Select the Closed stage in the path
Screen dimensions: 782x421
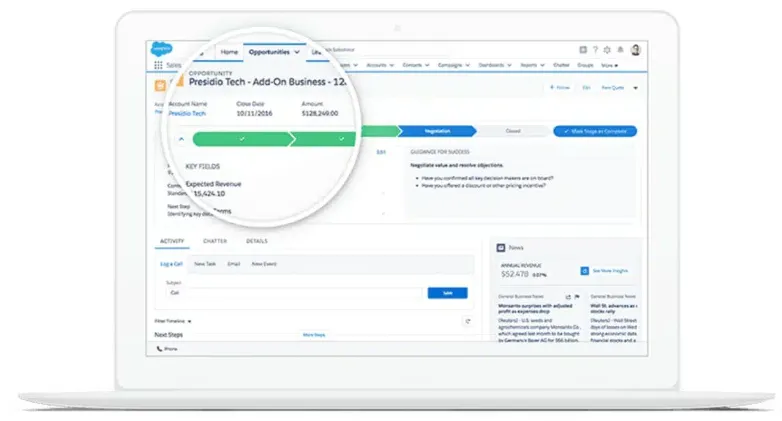click(513, 131)
